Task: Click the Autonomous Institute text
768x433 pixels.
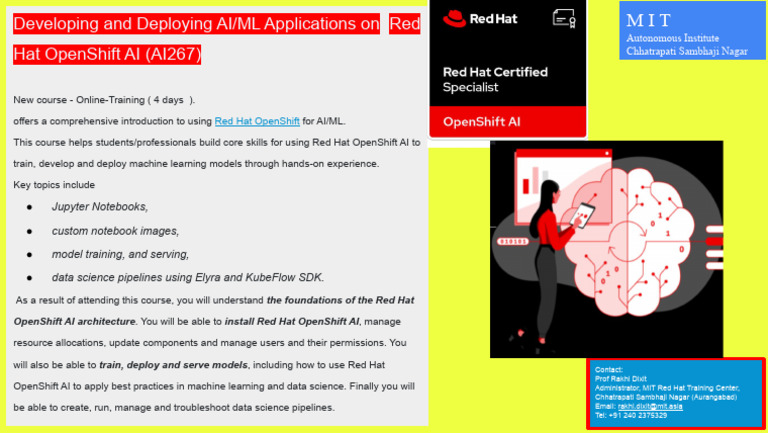Action: pyautogui.click(x=672, y=38)
